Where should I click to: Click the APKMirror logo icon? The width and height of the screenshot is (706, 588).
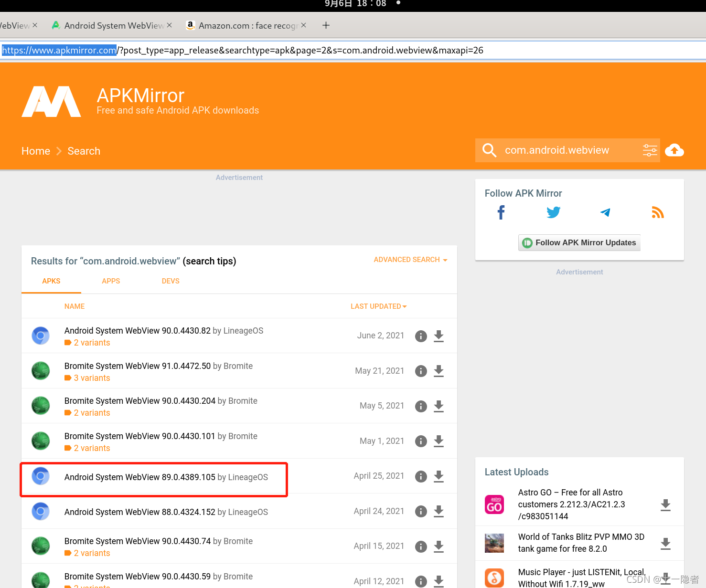(x=51, y=102)
